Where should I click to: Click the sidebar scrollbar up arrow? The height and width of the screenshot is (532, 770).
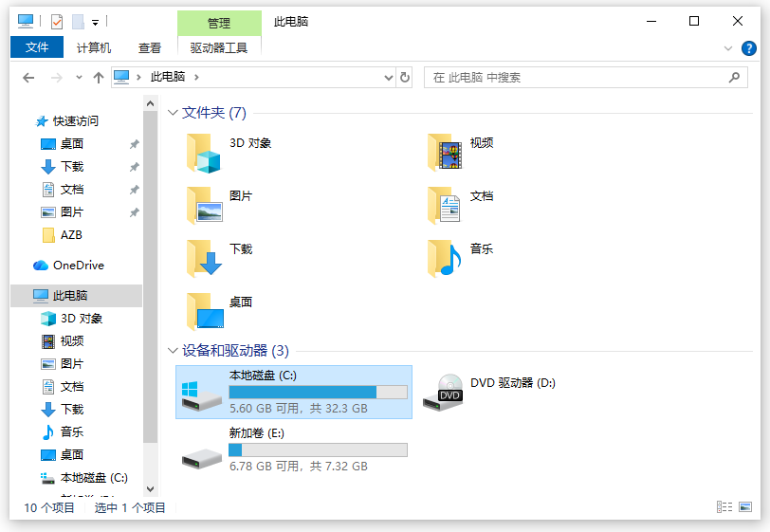coord(150,103)
